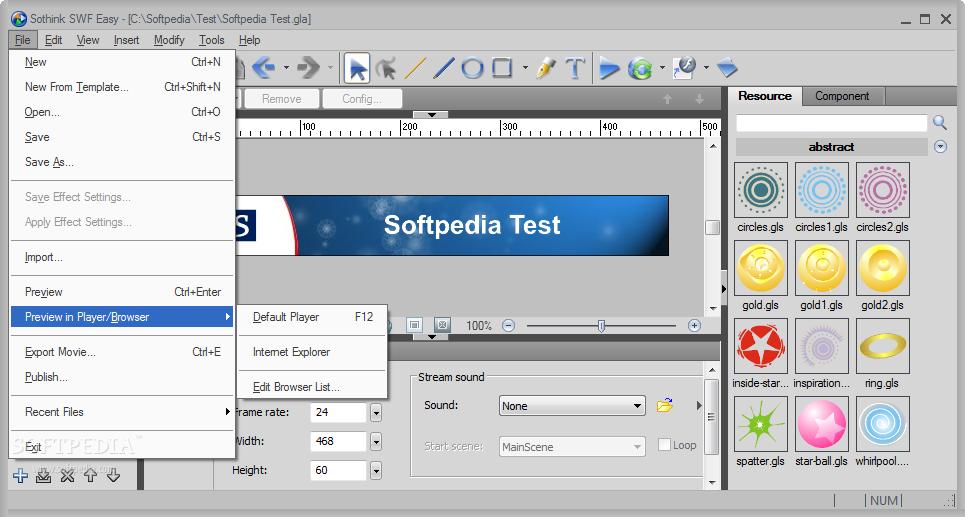Open dropdown beside Flash export icon

(x=706, y=68)
